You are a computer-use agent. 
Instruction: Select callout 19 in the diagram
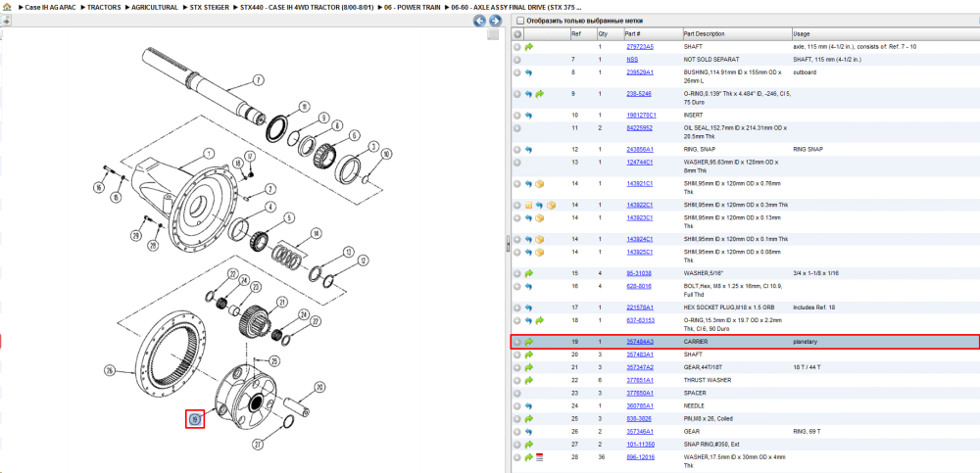click(195, 418)
